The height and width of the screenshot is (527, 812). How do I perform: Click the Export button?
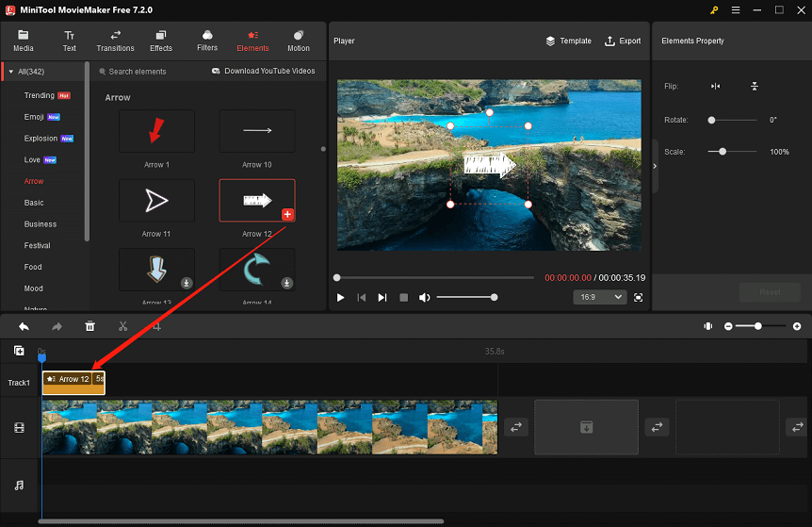(x=623, y=41)
